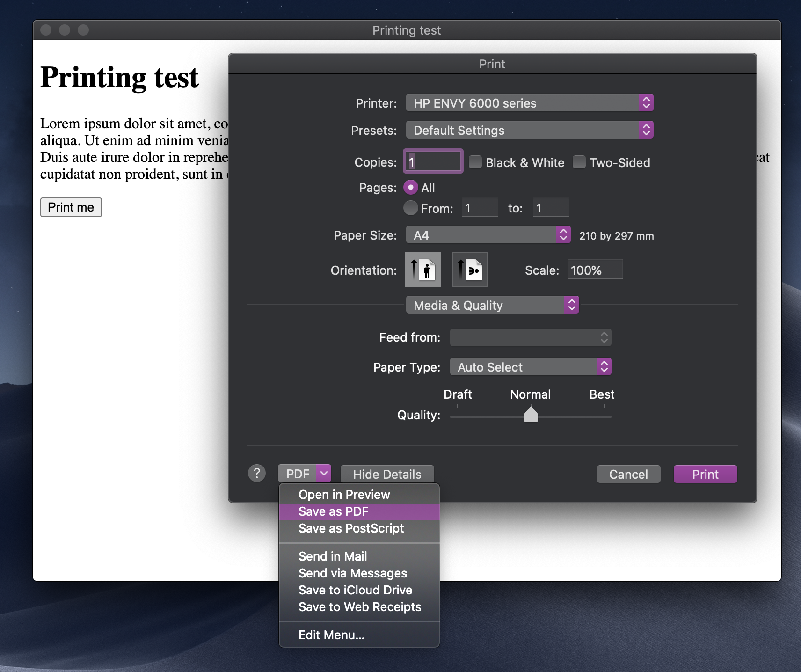Open the Media & Quality section dropdown
This screenshot has width=801, height=672.
[x=492, y=305]
